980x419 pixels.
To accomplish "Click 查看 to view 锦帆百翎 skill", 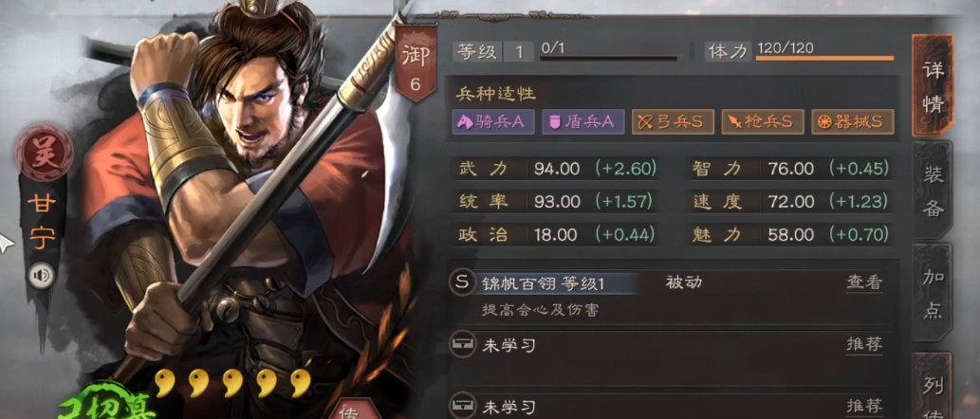I will click(x=864, y=282).
